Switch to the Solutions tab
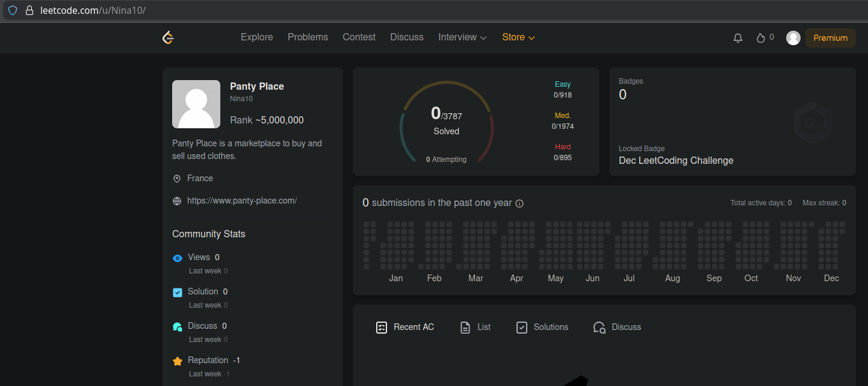The width and height of the screenshot is (868, 386). click(x=542, y=327)
